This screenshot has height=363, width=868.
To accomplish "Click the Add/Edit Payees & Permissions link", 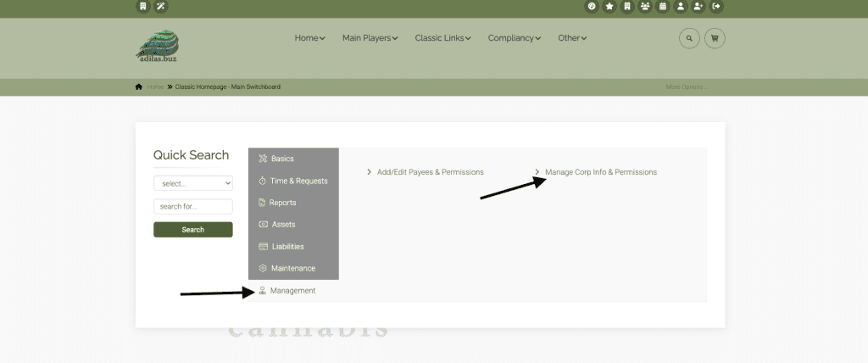I will pyautogui.click(x=430, y=172).
